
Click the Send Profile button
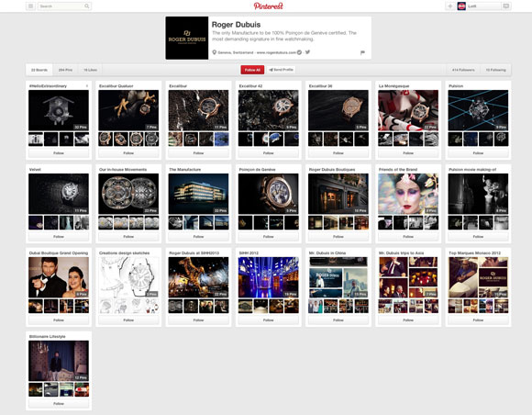281,70
